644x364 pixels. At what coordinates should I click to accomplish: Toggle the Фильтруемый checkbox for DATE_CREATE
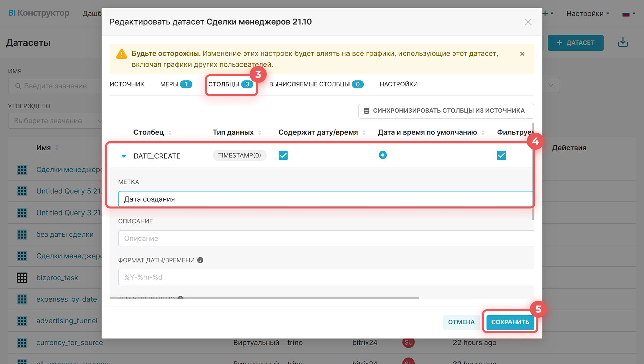tap(501, 155)
